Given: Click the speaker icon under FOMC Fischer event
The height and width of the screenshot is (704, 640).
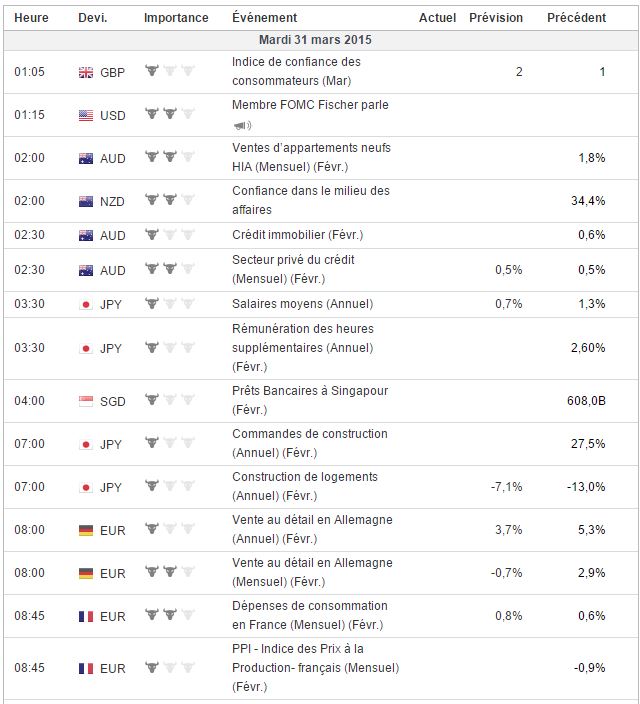Looking at the screenshot, I should coord(241,125).
